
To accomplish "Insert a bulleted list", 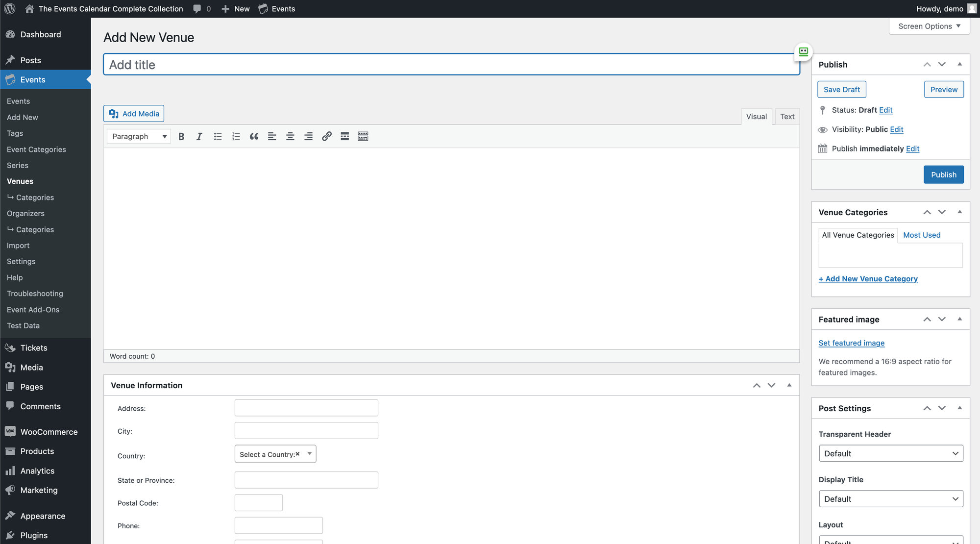I will 218,136.
